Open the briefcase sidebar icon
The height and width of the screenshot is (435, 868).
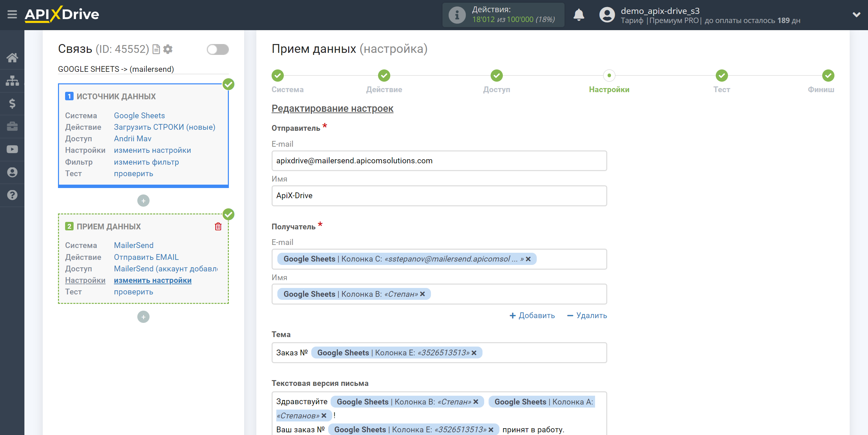(12, 126)
